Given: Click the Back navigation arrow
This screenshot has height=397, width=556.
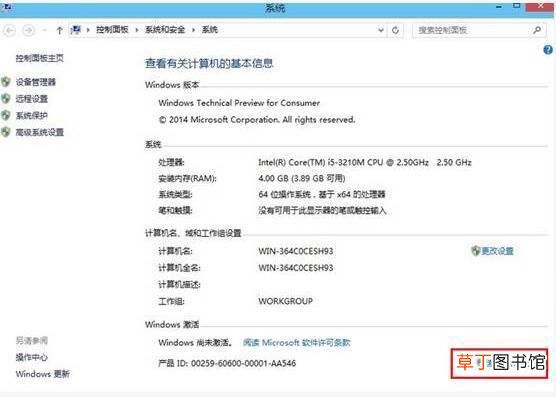Looking at the screenshot, I should tap(10, 30).
